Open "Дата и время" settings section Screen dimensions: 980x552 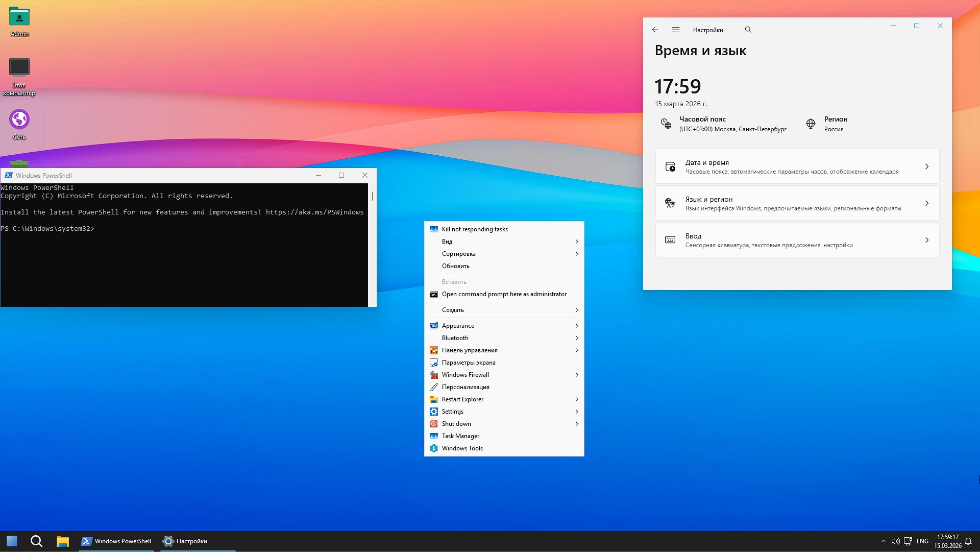[797, 166]
